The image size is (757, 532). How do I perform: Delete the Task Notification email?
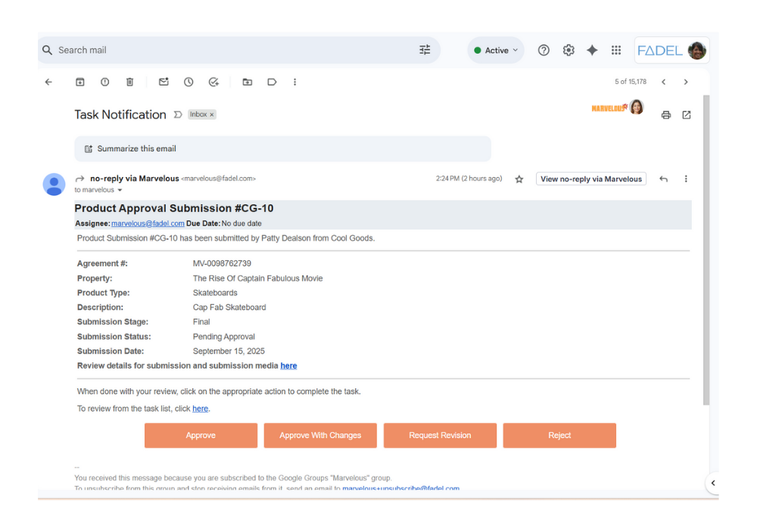[129, 82]
